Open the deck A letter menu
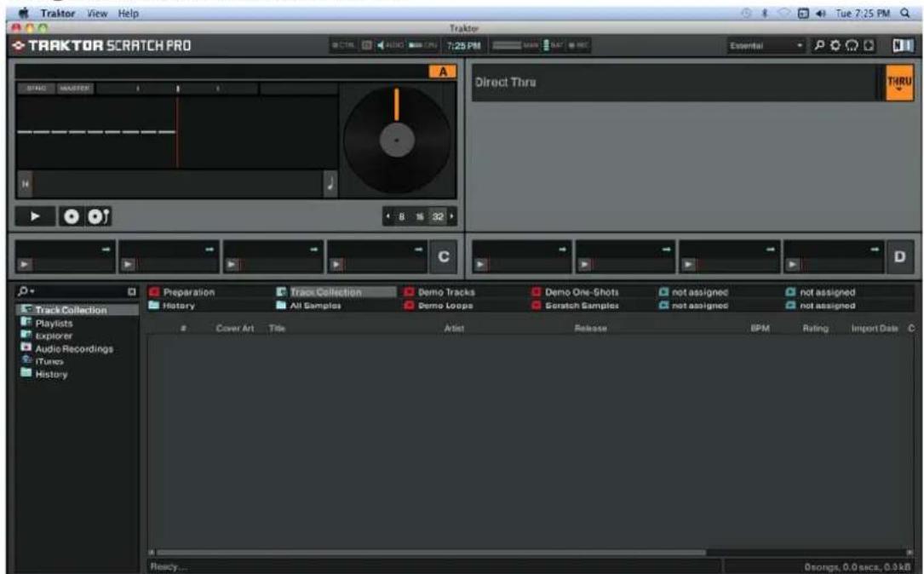This screenshot has height=574, width=924. pos(443,72)
